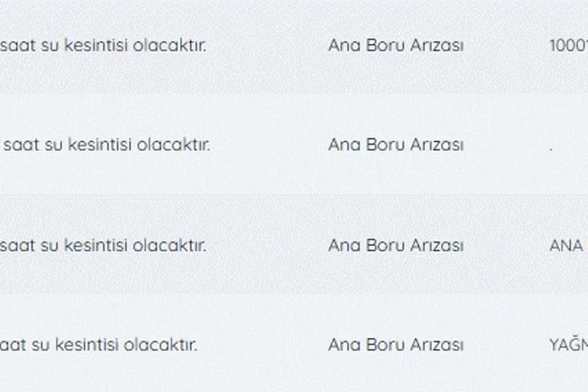Click the 'YAĞM' cell in the fourth row
Screen dimensions: 588x392
(x=567, y=346)
